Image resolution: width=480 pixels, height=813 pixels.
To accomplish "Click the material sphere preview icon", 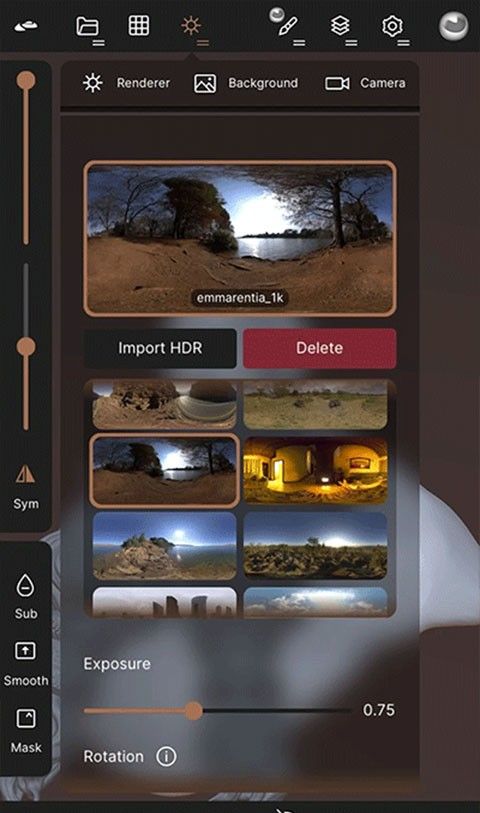I will [x=454, y=26].
